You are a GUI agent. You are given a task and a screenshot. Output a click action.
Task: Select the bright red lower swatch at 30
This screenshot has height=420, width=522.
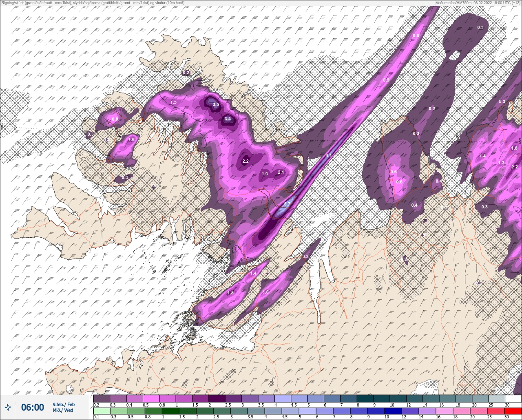tap(513, 411)
